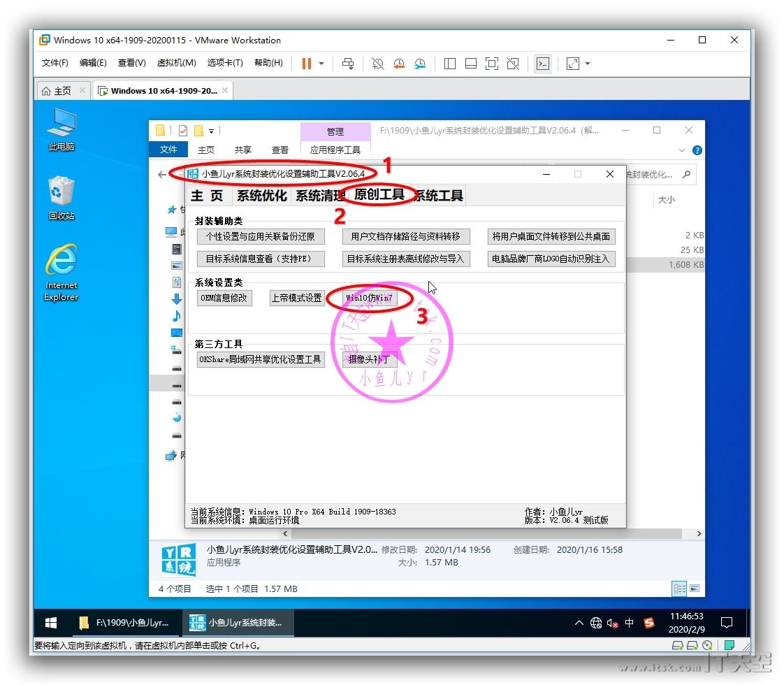
Task: Open the 文件 tab in File Explorer
Action: tap(168, 150)
